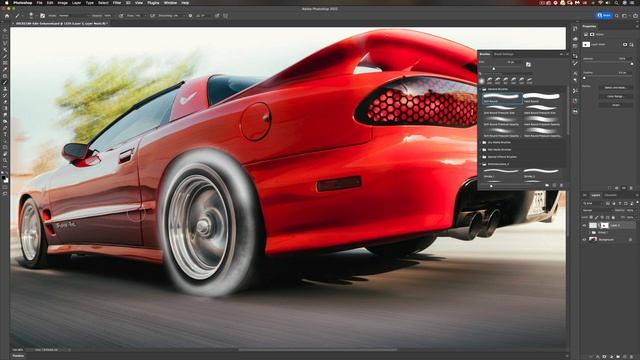Viewport: 640px width, 360px height.
Task: Open the Window menu
Action: coord(170,3)
